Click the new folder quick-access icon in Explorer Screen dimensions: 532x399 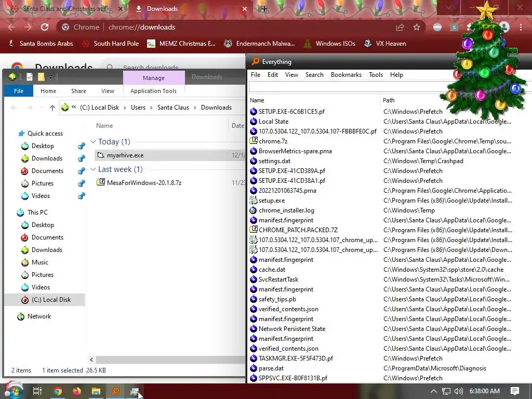click(41, 77)
